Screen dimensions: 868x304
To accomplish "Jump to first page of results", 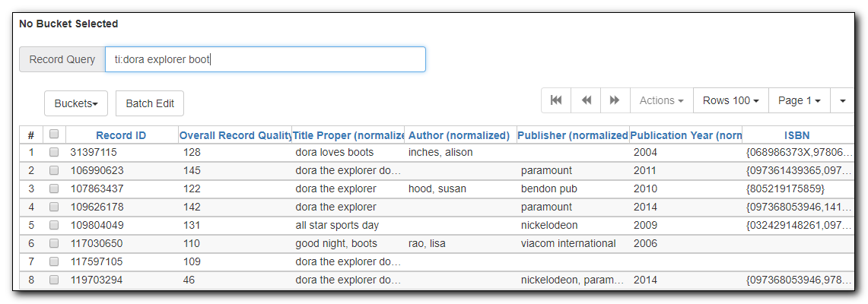I will pos(556,100).
